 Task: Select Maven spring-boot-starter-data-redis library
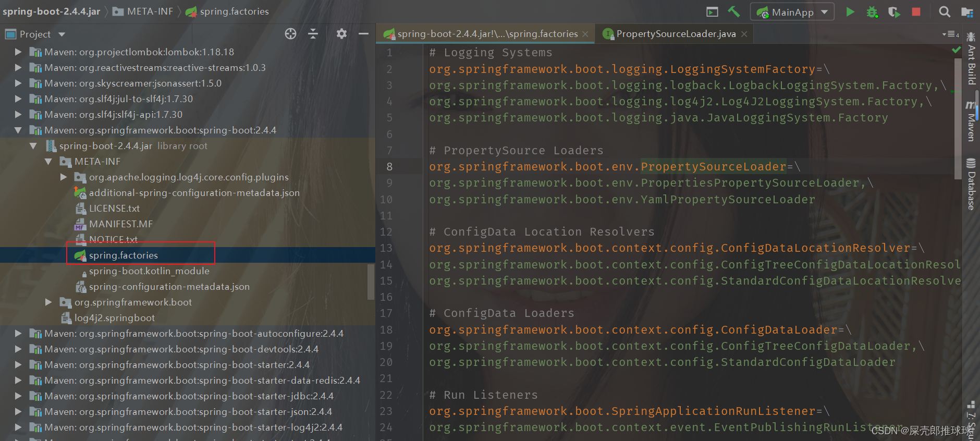[202, 381]
